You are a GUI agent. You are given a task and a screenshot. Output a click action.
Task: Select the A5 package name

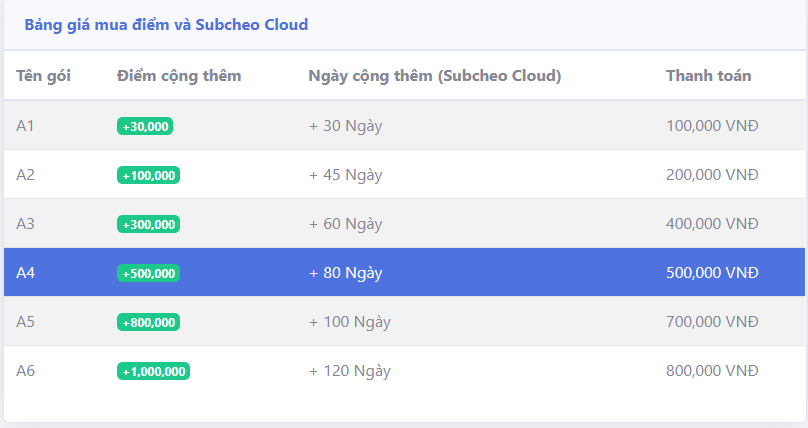point(25,321)
